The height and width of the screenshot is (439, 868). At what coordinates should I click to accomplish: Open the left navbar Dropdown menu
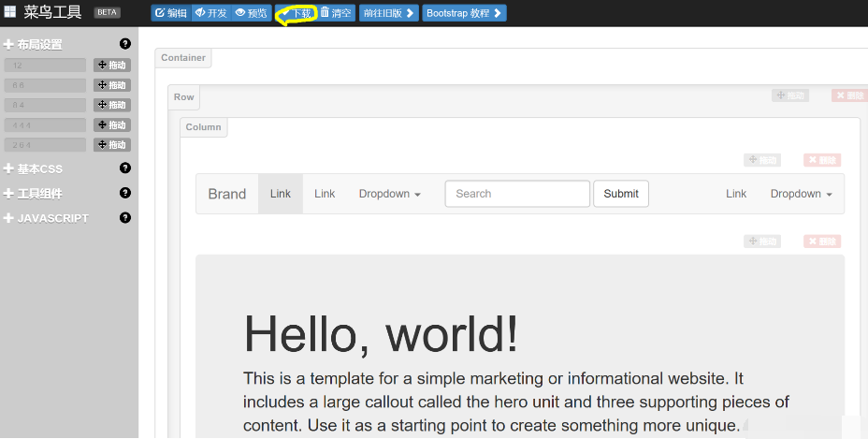[389, 194]
